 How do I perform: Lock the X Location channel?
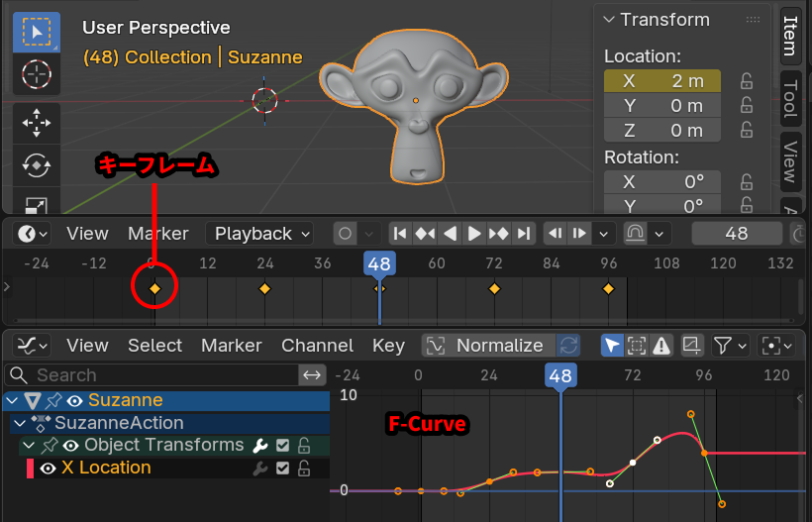pyautogui.click(x=304, y=469)
